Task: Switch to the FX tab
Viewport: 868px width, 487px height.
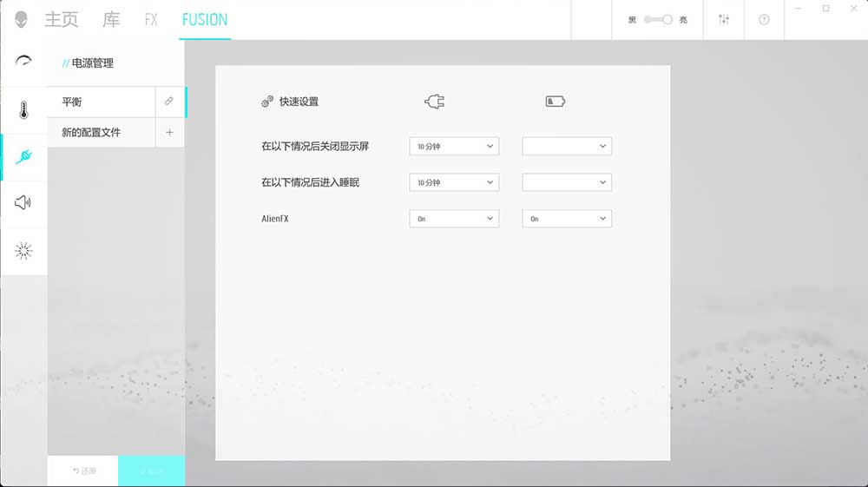Action: coord(151,20)
